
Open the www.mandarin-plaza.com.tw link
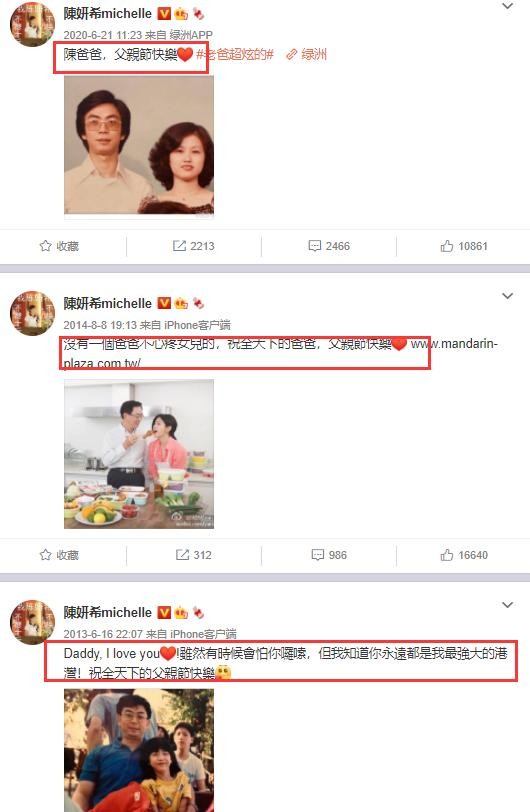pos(280,353)
